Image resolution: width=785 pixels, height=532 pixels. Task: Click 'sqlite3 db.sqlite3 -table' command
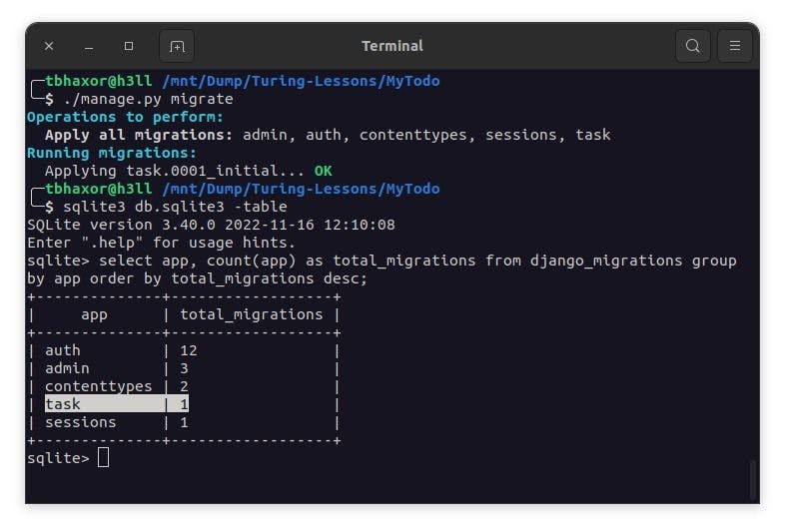(175, 207)
